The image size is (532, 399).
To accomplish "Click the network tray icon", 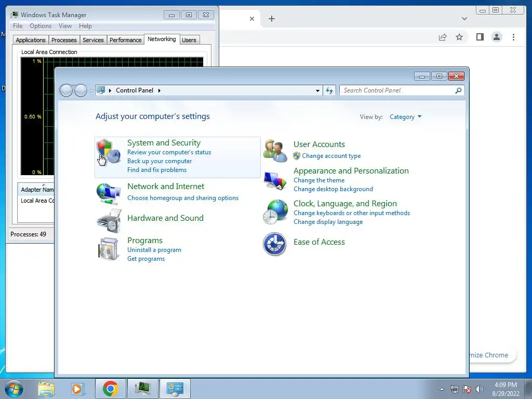I will click(454, 389).
